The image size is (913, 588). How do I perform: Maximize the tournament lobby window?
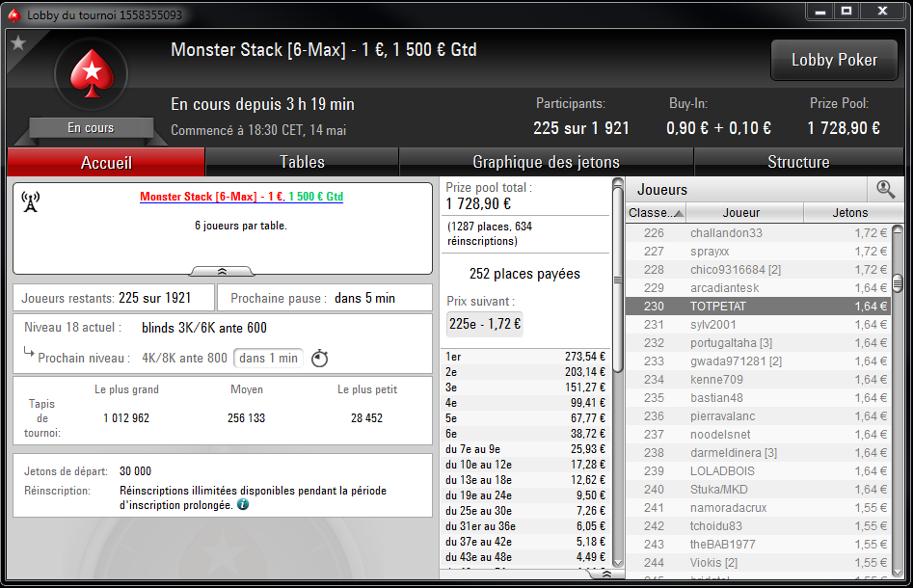(846, 11)
